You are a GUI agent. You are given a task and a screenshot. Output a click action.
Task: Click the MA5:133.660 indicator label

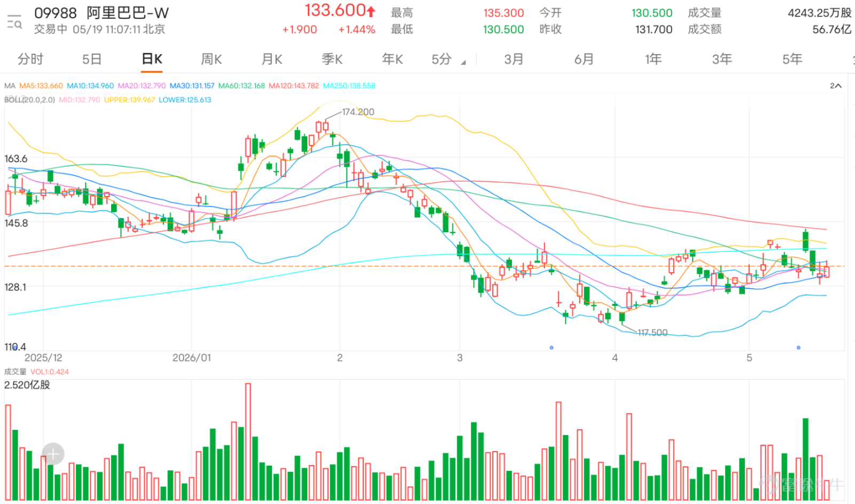click(41, 85)
